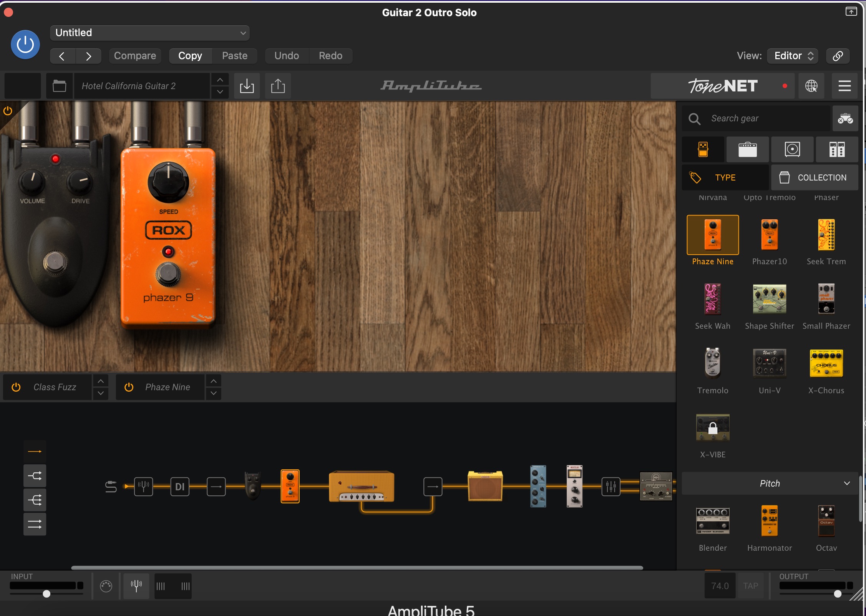Open the hamburger main menu
The image size is (866, 616).
pos(844,86)
